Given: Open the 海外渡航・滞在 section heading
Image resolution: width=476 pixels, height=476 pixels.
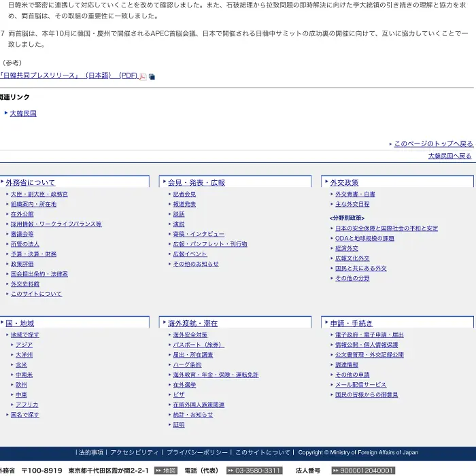Looking at the screenshot, I should point(192,323).
